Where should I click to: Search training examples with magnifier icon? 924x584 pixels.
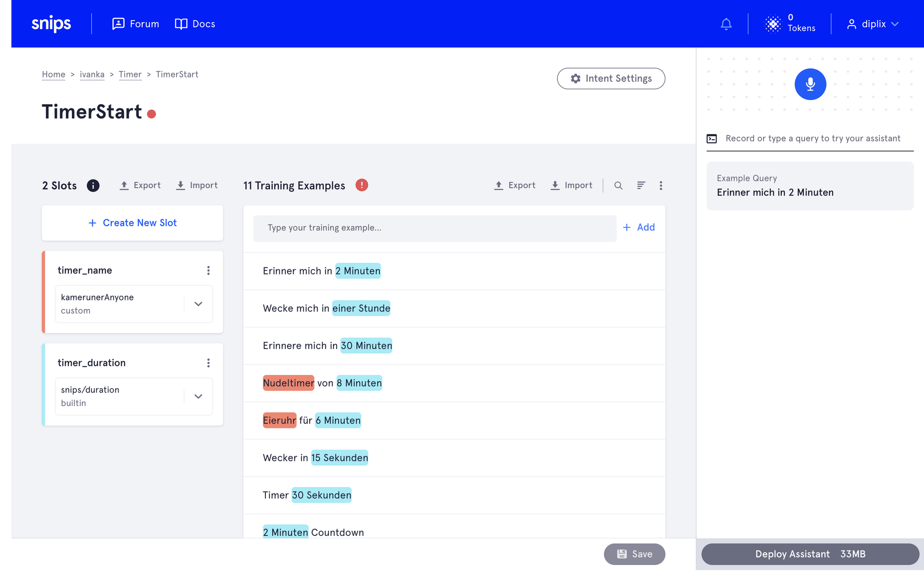pyautogui.click(x=618, y=186)
